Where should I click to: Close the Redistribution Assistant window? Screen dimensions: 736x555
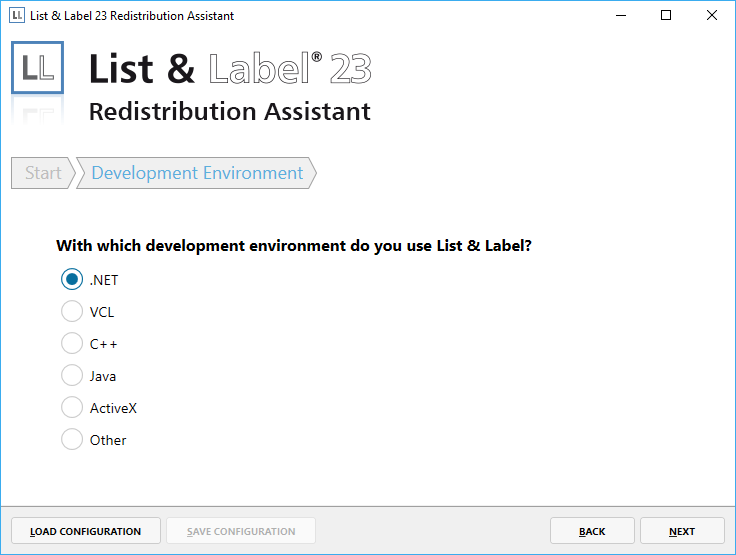pos(712,15)
